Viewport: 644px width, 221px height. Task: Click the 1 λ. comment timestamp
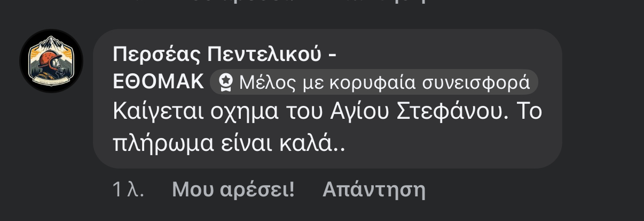[129, 189]
